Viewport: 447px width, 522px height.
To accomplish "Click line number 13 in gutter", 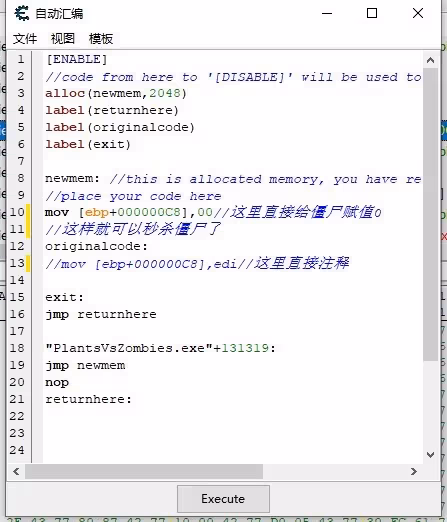I will click(17, 263).
